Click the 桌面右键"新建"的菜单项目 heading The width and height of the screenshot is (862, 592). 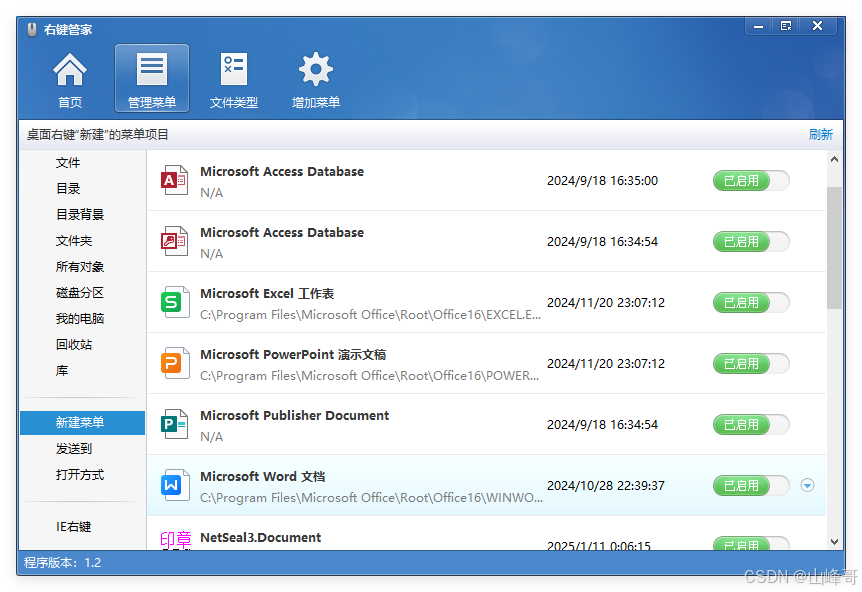97,135
